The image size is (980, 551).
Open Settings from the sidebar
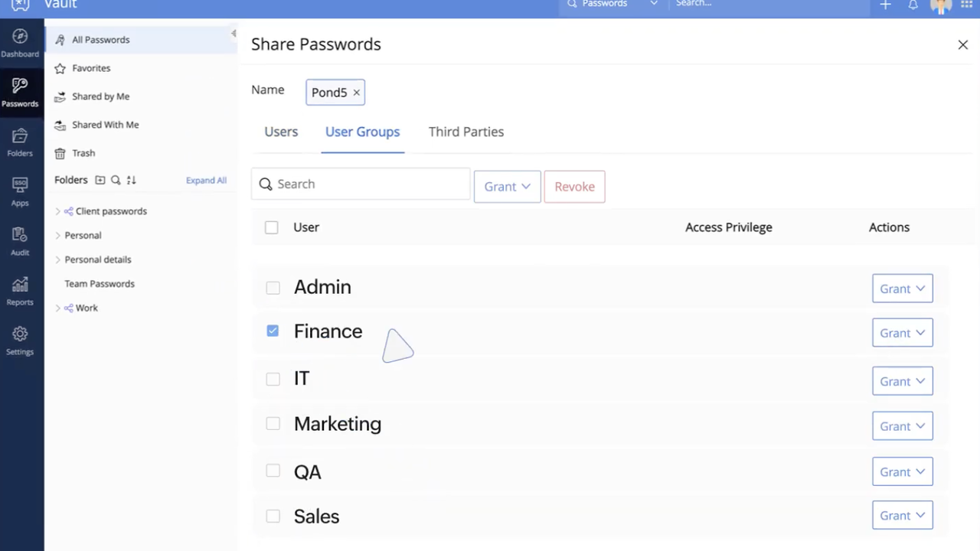pyautogui.click(x=19, y=341)
